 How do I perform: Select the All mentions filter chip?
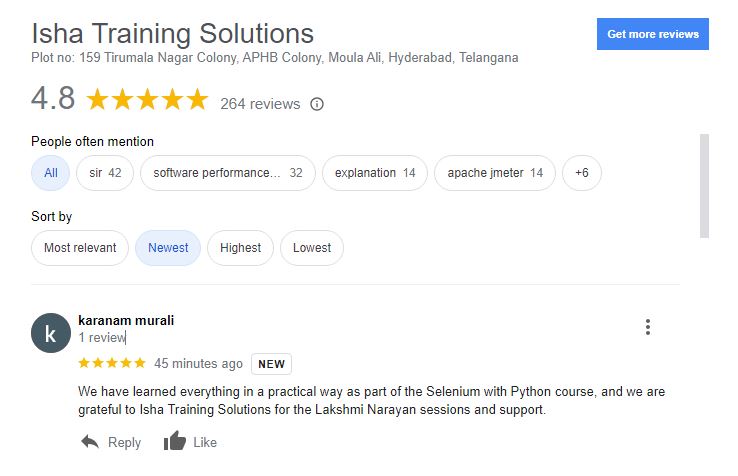coord(51,173)
